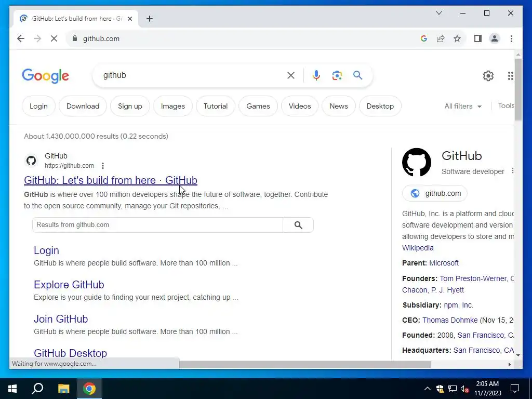Select the Desktop filter chip
Viewport: 532px width, 399px height.
tap(380, 106)
